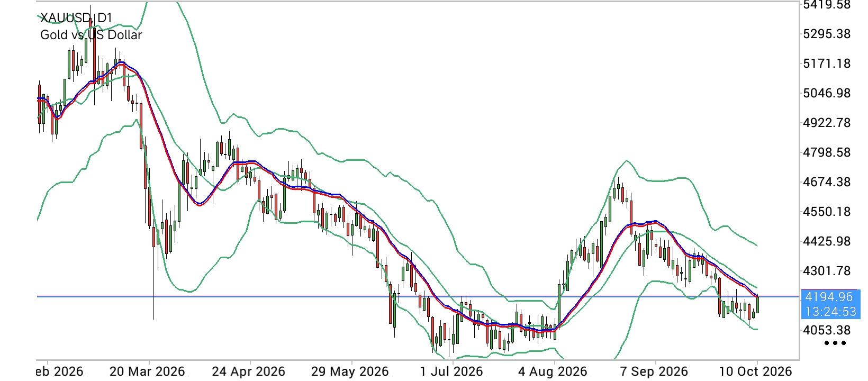The height and width of the screenshot is (381, 868).
Task: Select the Gold vs US Dollar description
Action: pyautogui.click(x=91, y=35)
